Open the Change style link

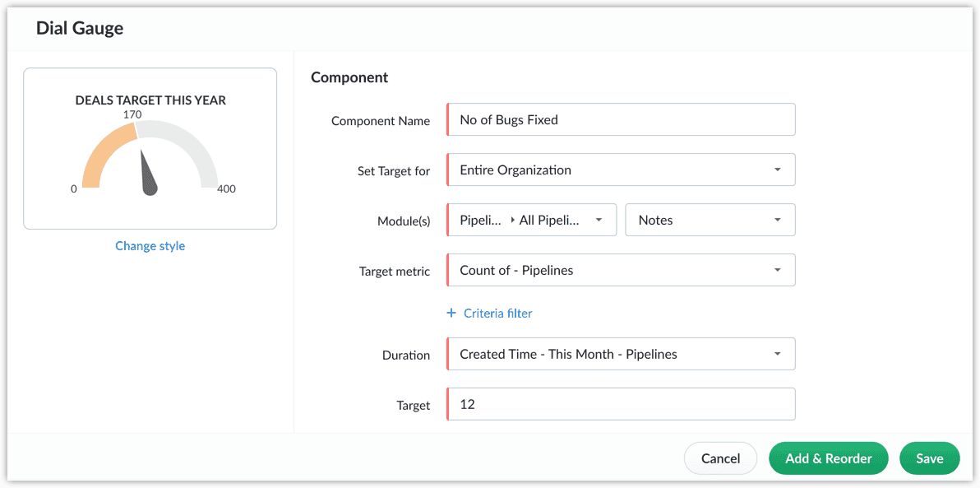click(x=150, y=246)
